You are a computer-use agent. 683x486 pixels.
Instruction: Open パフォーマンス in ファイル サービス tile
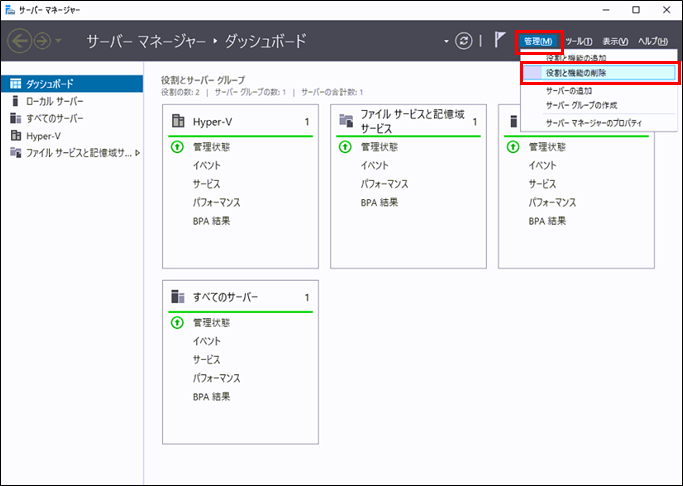(385, 184)
